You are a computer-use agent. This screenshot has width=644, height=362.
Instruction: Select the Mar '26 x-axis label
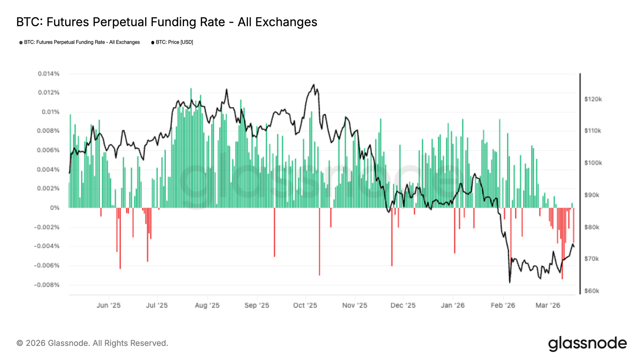coord(548,305)
